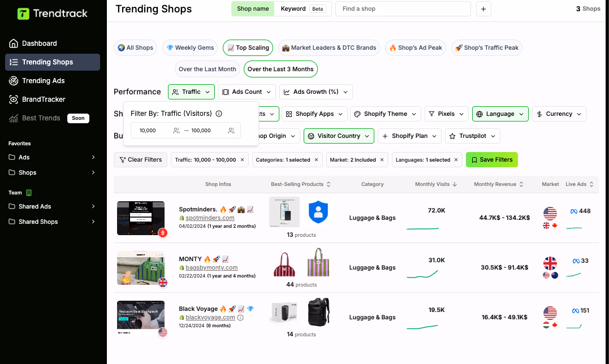Click the US flag in Spotminders' market column

(x=550, y=214)
